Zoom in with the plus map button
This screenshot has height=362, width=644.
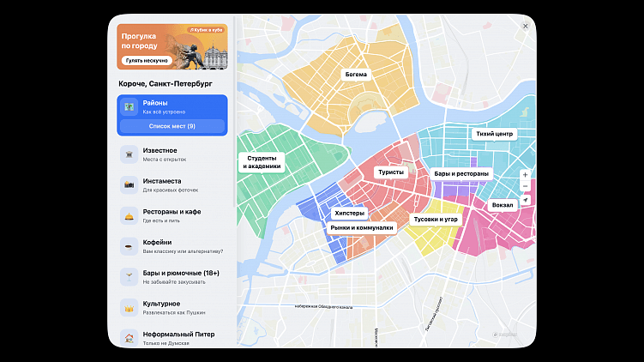526,175
